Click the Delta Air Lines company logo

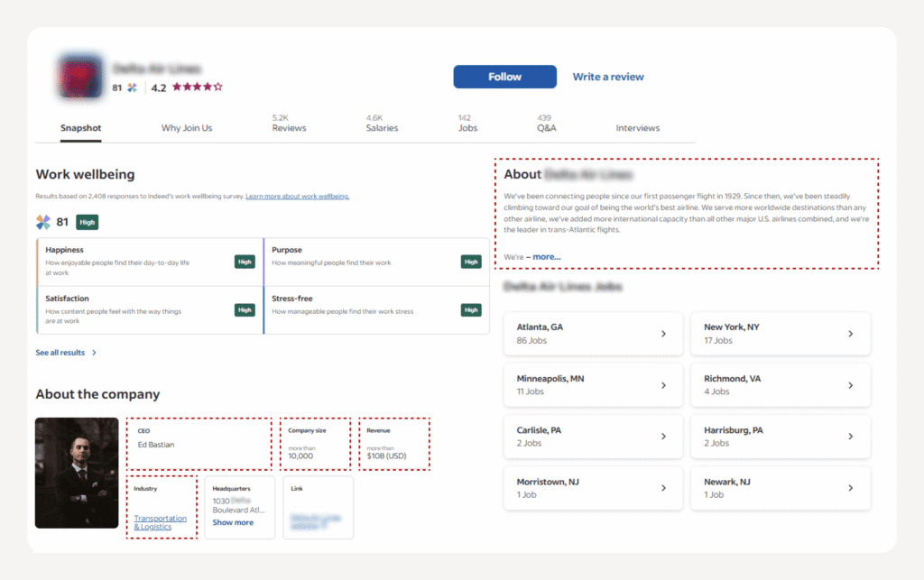(x=79, y=77)
